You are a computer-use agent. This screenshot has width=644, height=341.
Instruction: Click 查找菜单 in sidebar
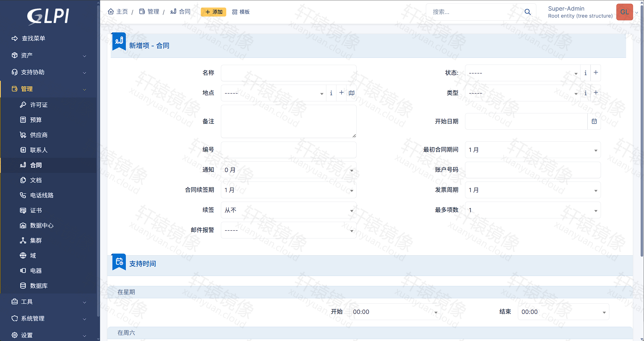click(48, 38)
